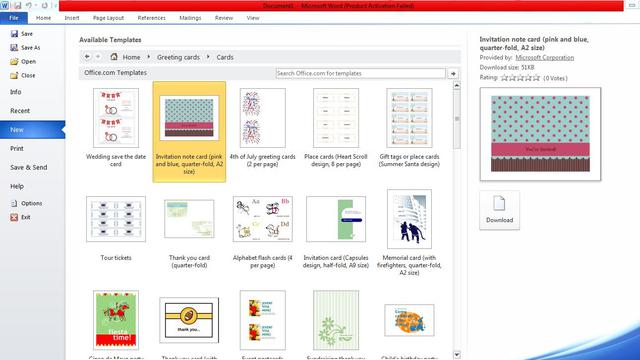
Task: Select Thank you card quarter-fold template
Action: coord(189,232)
